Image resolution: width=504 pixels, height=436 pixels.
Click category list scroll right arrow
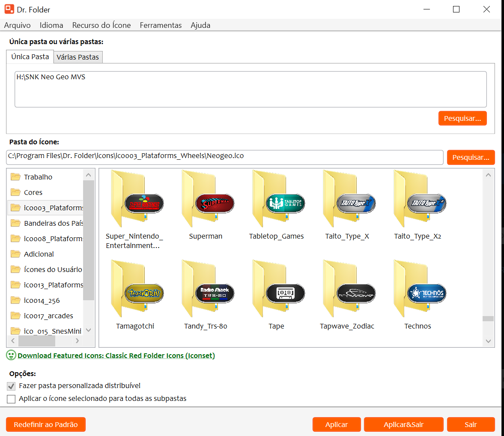(77, 341)
